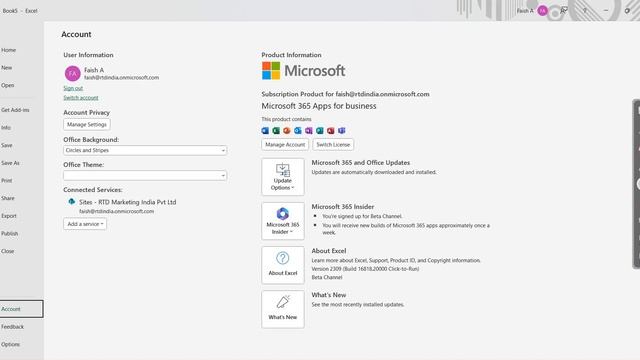Select Export in the sidebar
The height and width of the screenshot is (360, 640).
[x=9, y=216]
